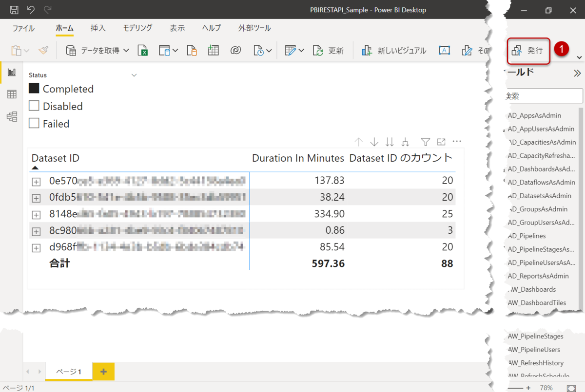
Task: Go to the previous page with the left arrow
Action: 28,372
